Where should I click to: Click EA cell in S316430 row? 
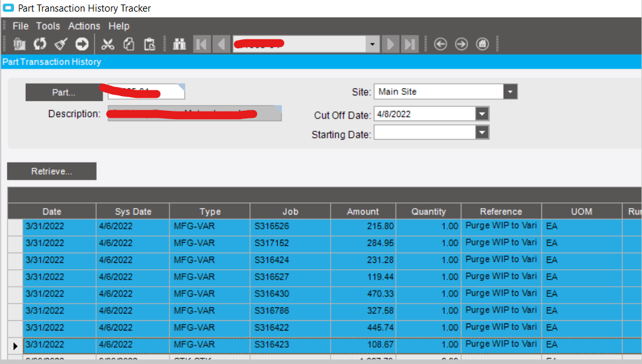click(581, 294)
